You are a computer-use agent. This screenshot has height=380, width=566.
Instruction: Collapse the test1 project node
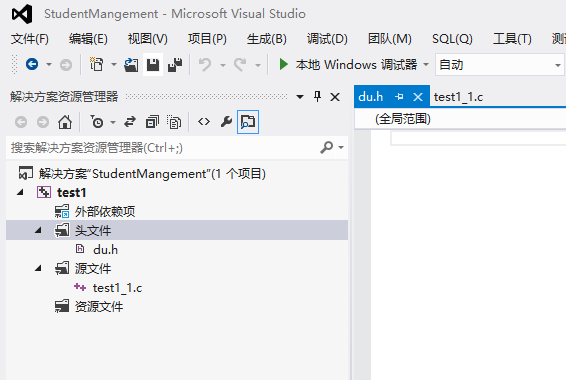click(x=20, y=192)
